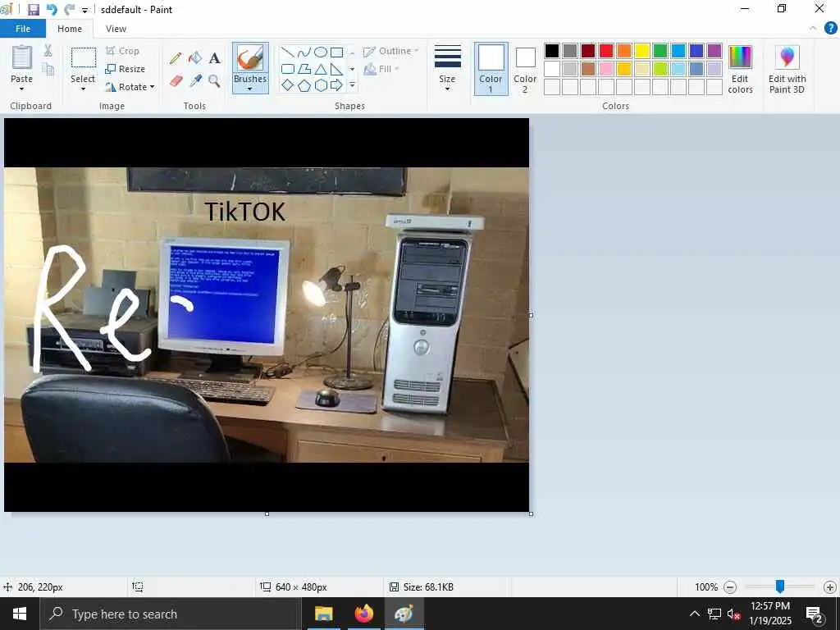Image resolution: width=840 pixels, height=630 pixels.
Task: Choose the Polygon shape
Action: click(x=304, y=69)
